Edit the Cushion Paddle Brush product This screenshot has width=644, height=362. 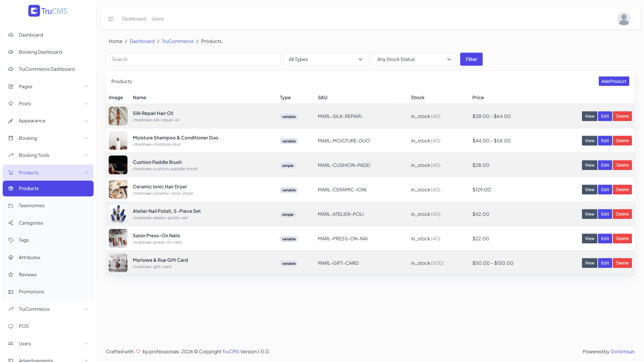pyautogui.click(x=605, y=165)
